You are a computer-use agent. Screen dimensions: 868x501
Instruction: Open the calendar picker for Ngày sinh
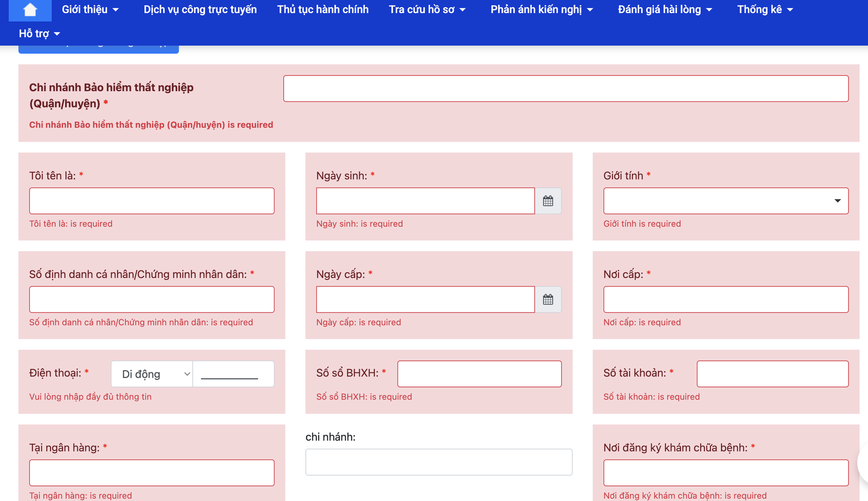coord(548,200)
